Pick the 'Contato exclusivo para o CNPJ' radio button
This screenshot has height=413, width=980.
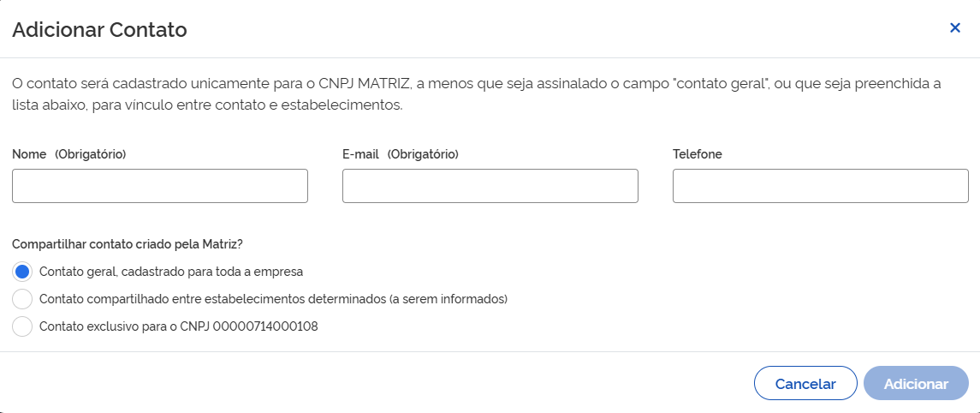(23, 326)
